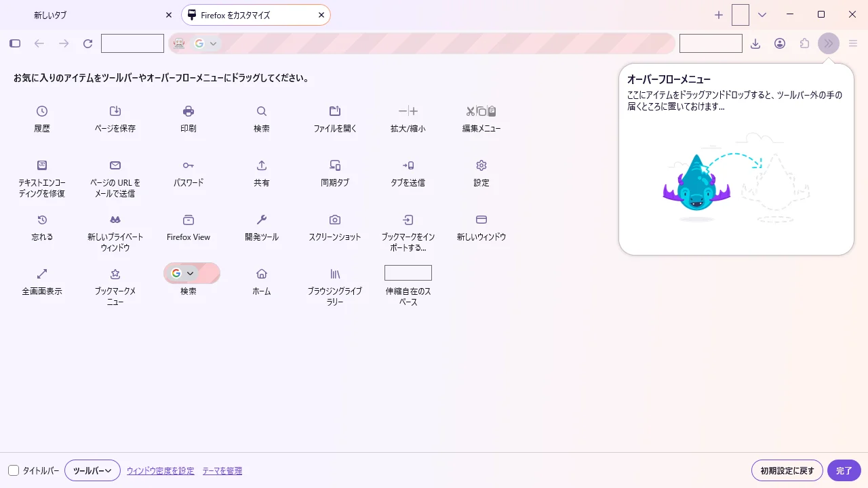The width and height of the screenshot is (868, 488).
Task: Click the extensions puzzle icon
Action: 804,43
